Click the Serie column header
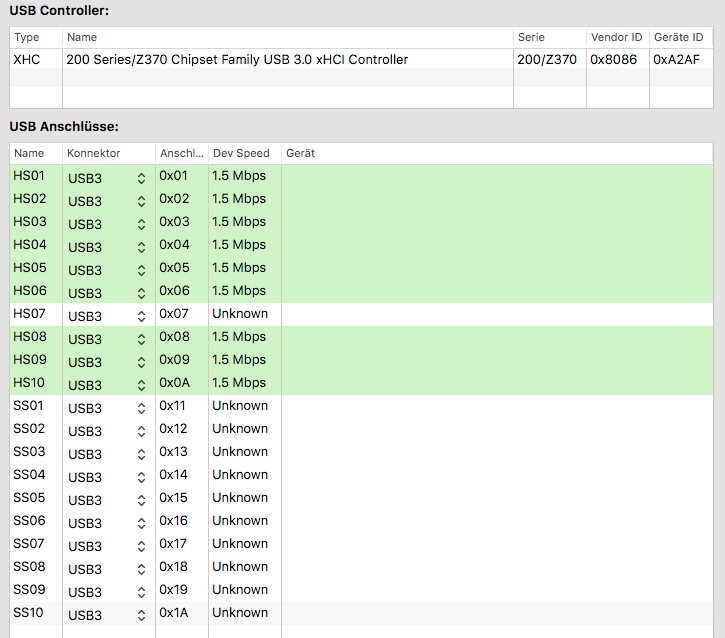The width and height of the screenshot is (725, 638). click(550, 37)
